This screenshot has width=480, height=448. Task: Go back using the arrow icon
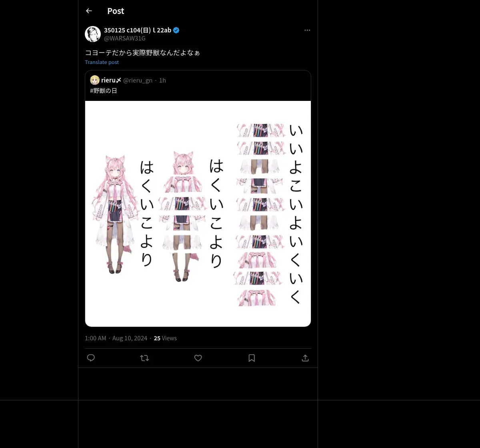89,11
